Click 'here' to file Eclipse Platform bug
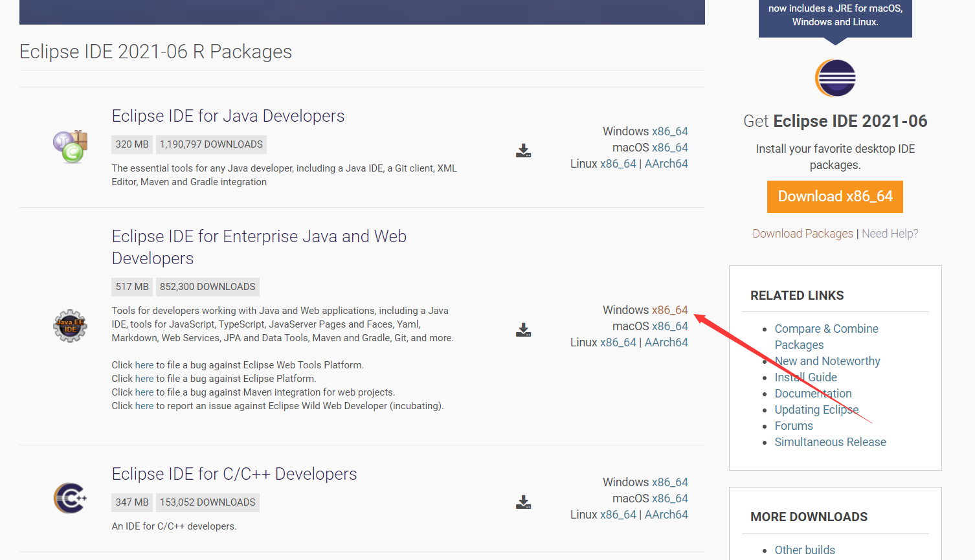 pos(144,379)
